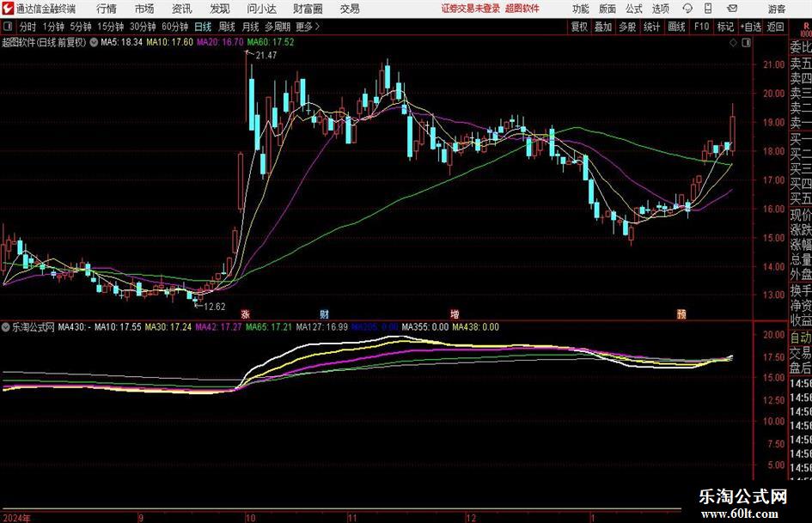Click the 标记 mark button
The height and width of the screenshot is (523, 812).
pyautogui.click(x=725, y=27)
